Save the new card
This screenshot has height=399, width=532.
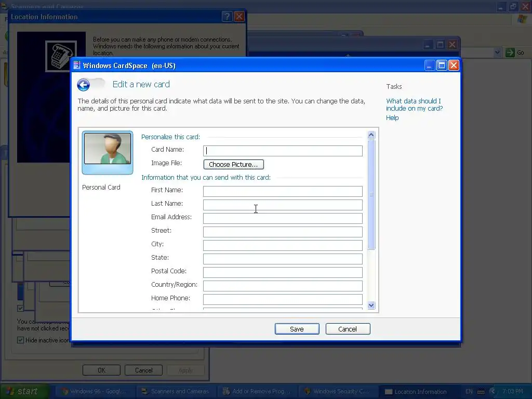point(297,329)
